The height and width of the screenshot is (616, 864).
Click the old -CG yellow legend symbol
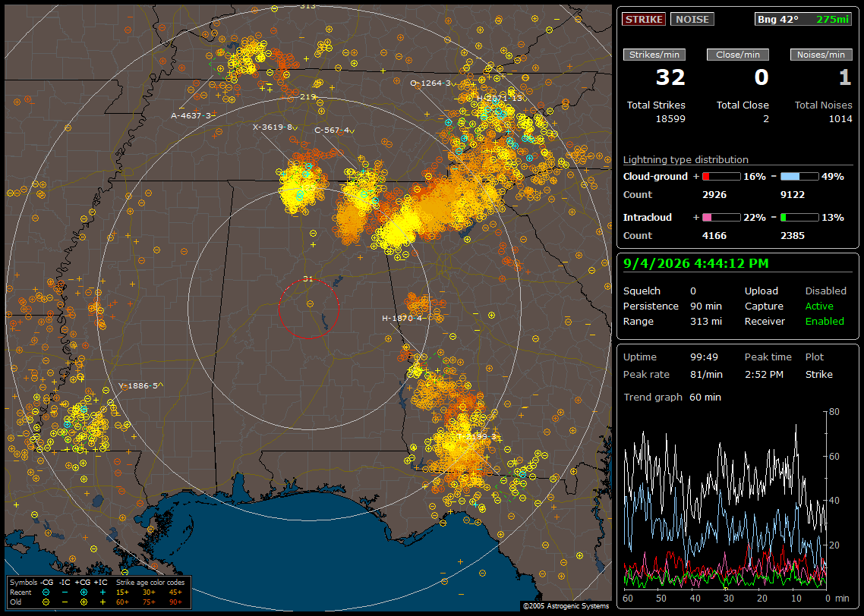[46, 602]
